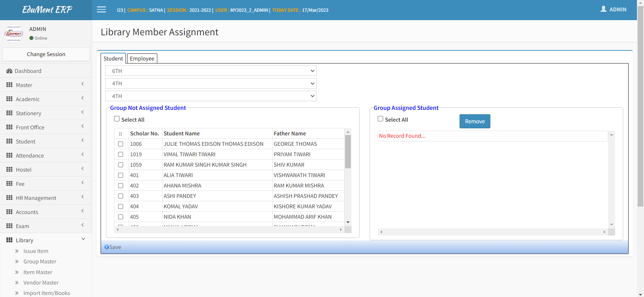
Task: Open Group Master under Library
Action: coord(40,261)
